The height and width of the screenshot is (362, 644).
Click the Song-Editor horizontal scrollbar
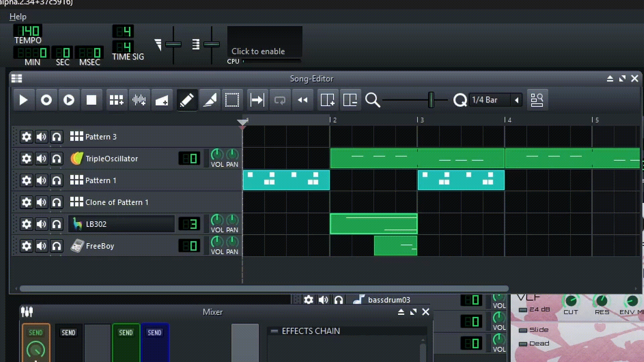pyautogui.click(x=264, y=289)
